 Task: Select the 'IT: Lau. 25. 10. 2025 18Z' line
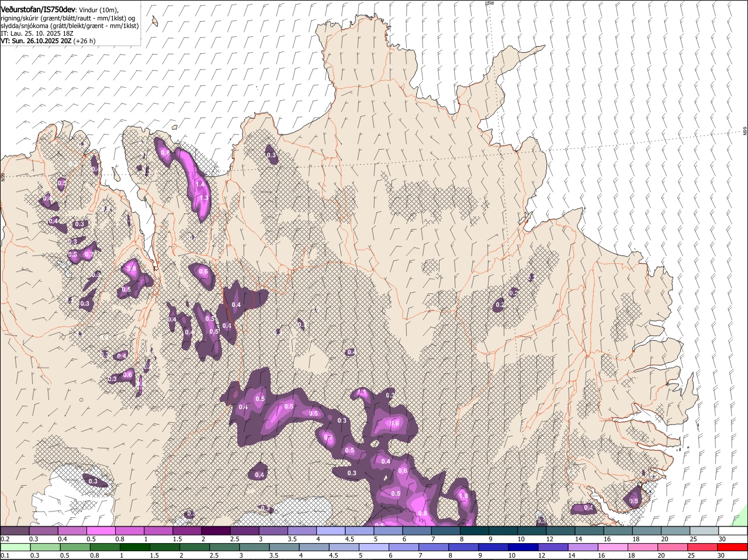point(37,33)
